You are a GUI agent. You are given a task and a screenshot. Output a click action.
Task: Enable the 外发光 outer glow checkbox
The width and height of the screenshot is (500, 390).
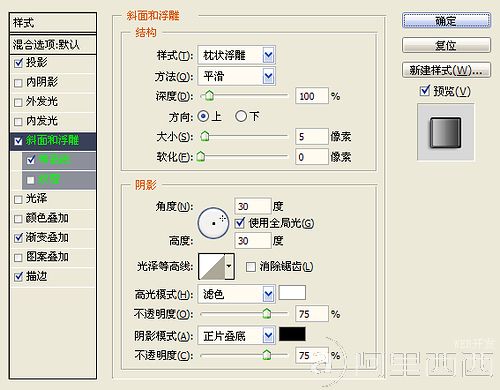[x=18, y=102]
